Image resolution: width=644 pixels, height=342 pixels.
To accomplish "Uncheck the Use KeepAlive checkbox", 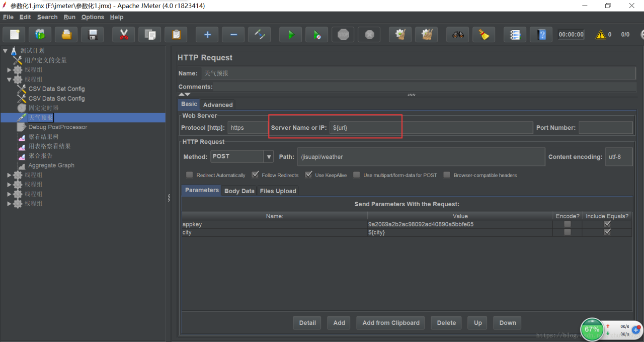I will click(308, 175).
